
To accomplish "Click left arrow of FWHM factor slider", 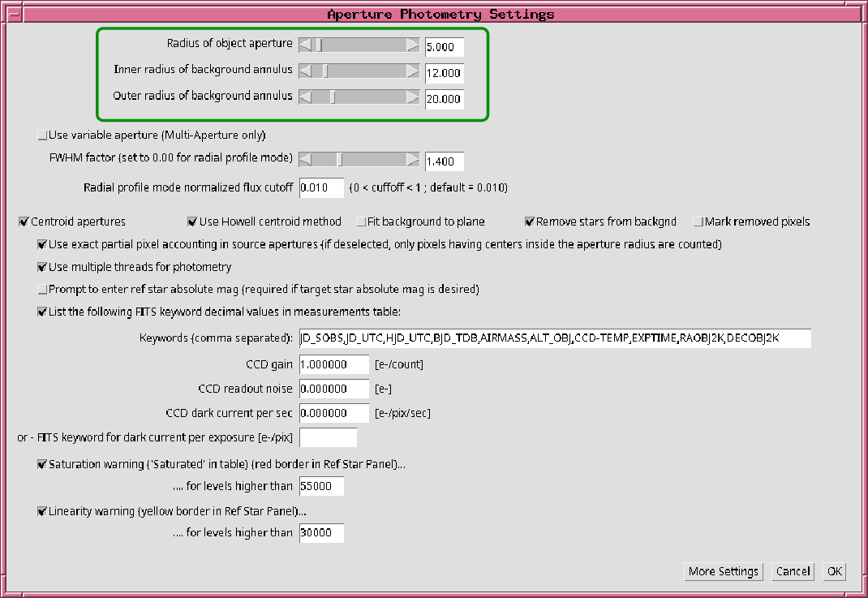I will [306, 160].
